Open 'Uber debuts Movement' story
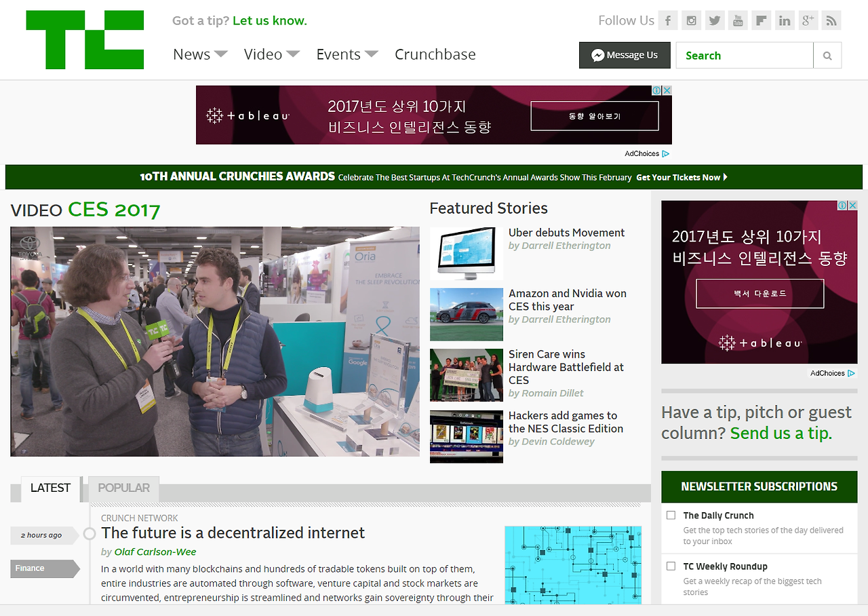Image resolution: width=868 pixels, height=616 pixels. click(x=567, y=233)
